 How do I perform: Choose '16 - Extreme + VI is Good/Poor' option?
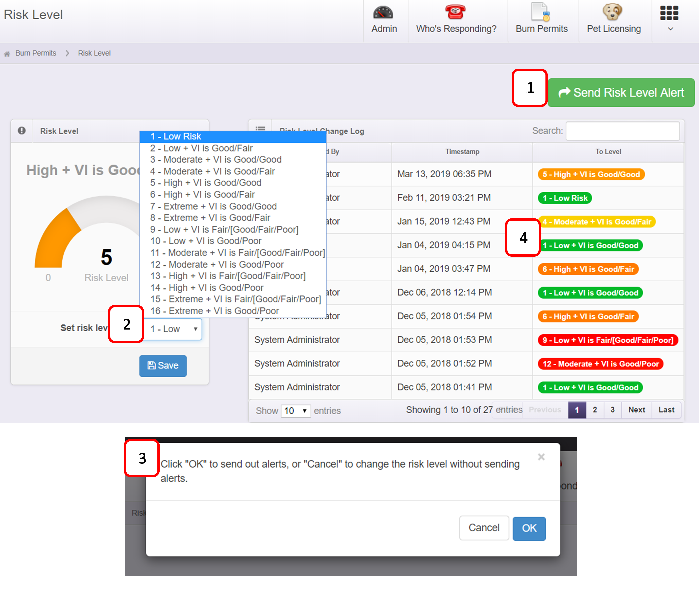click(214, 311)
